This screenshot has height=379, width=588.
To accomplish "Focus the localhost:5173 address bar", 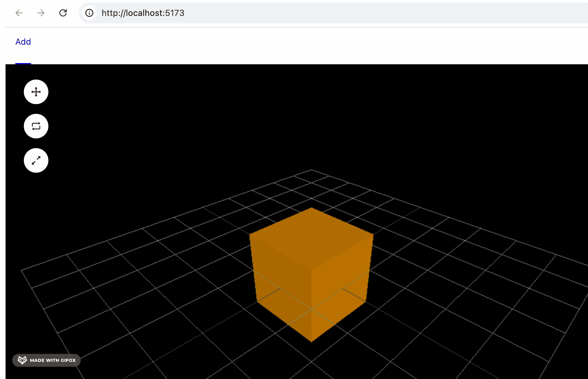I will tap(333, 13).
